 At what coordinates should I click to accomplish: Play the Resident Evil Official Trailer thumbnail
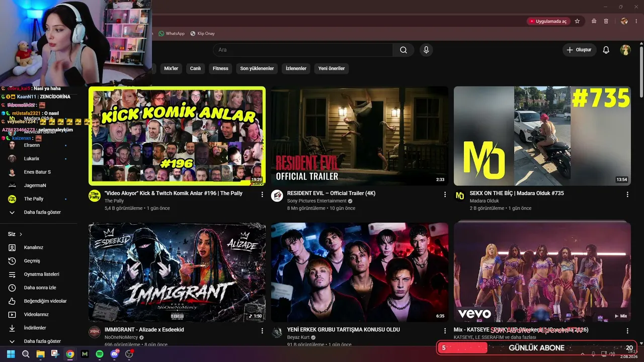(x=360, y=136)
